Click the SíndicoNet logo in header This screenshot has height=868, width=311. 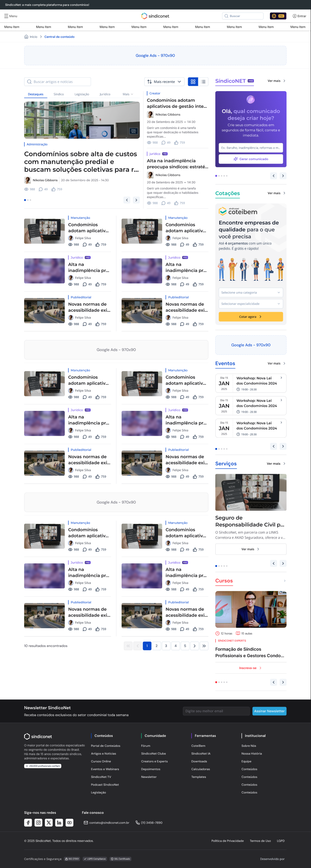[x=155, y=16]
